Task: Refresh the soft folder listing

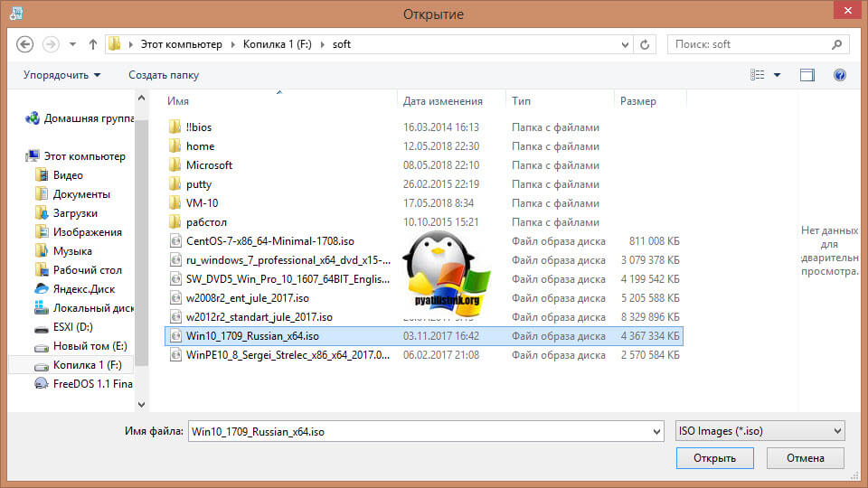Action: click(x=645, y=43)
